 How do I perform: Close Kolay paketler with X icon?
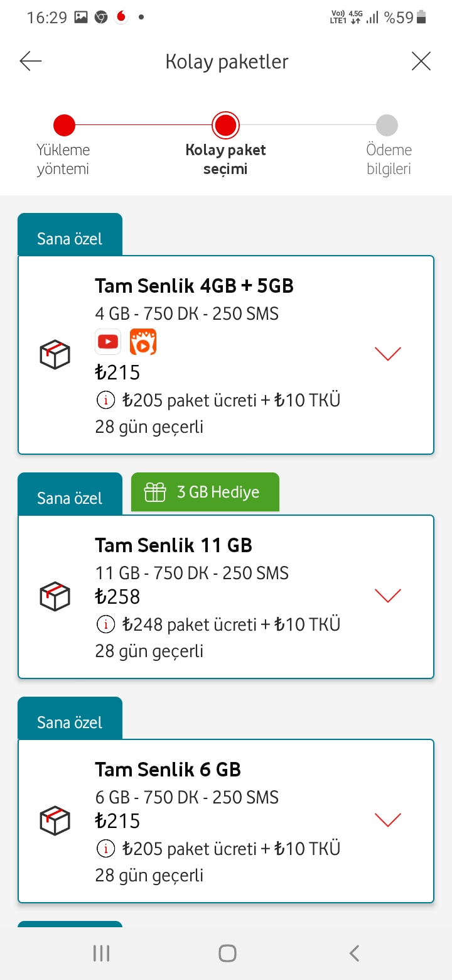421,61
